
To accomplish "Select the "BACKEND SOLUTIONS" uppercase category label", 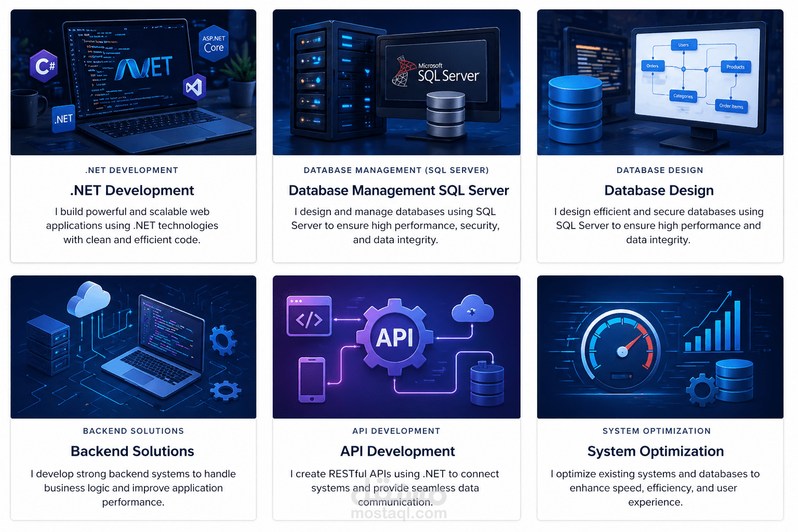I will 134,431.
